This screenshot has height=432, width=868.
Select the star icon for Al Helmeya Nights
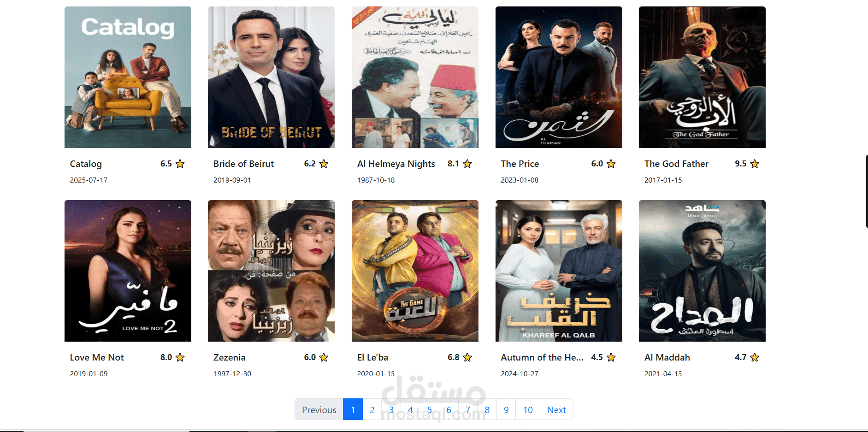467,164
